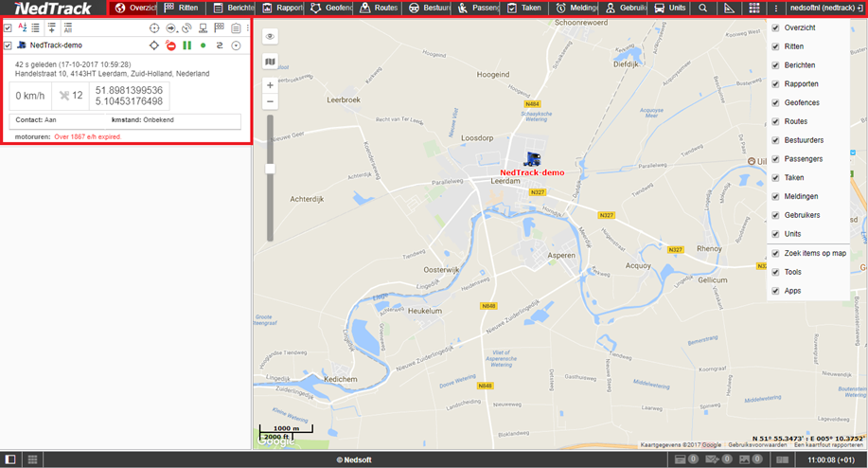
Task: Uncheck the NedTrack-demo unit checkbox
Action: (8, 45)
